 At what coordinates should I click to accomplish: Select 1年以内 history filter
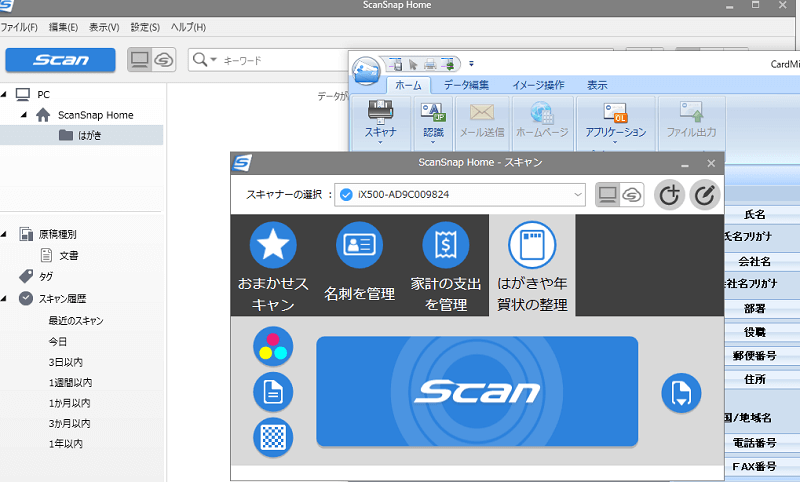pyautogui.click(x=66, y=444)
